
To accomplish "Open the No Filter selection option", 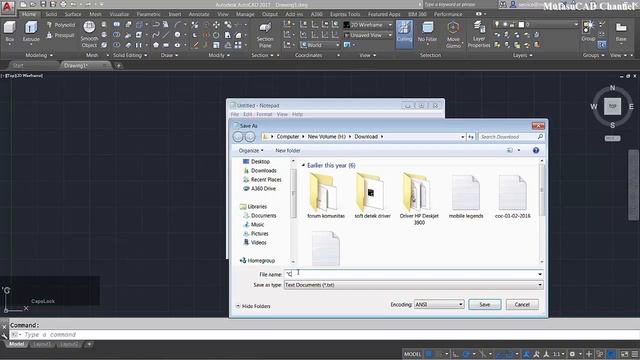I will pyautogui.click(x=427, y=32).
